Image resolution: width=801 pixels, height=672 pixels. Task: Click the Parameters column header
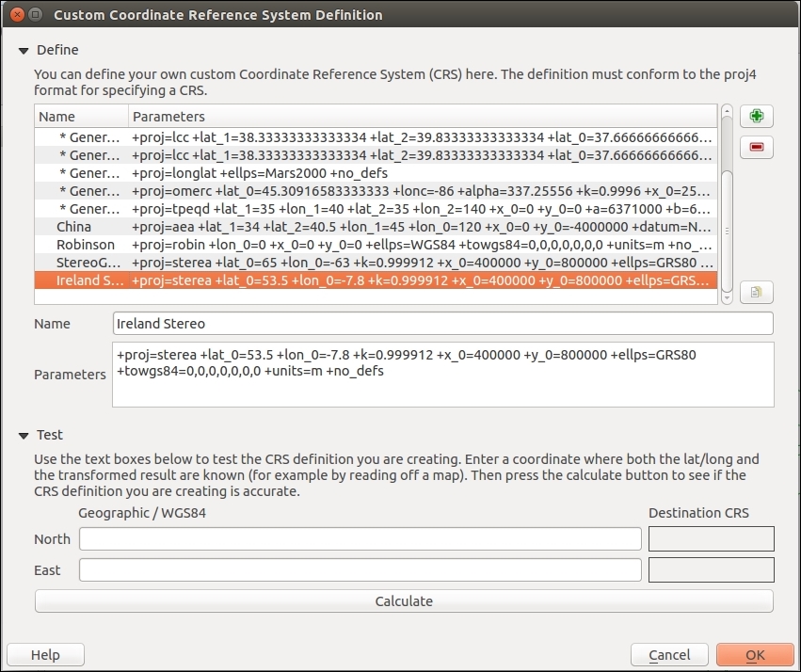coord(424,117)
